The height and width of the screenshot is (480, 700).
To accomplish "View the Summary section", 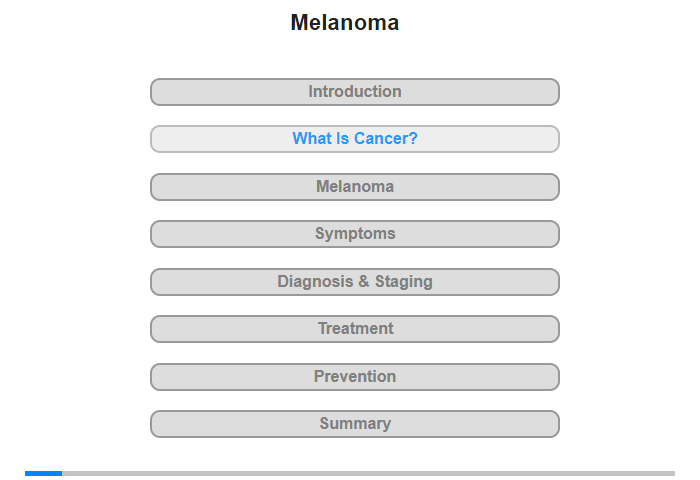I will (354, 424).
